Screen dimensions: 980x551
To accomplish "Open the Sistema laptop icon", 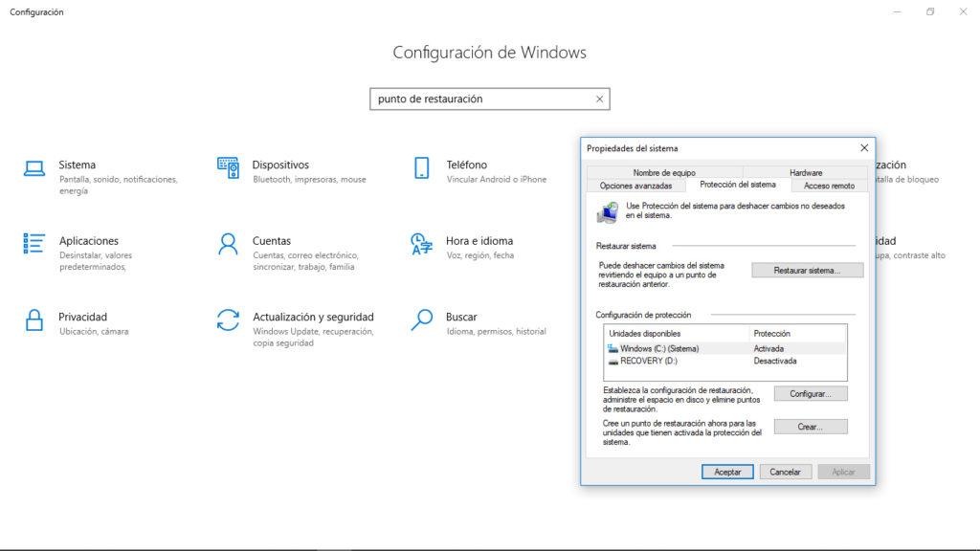I will [x=34, y=168].
